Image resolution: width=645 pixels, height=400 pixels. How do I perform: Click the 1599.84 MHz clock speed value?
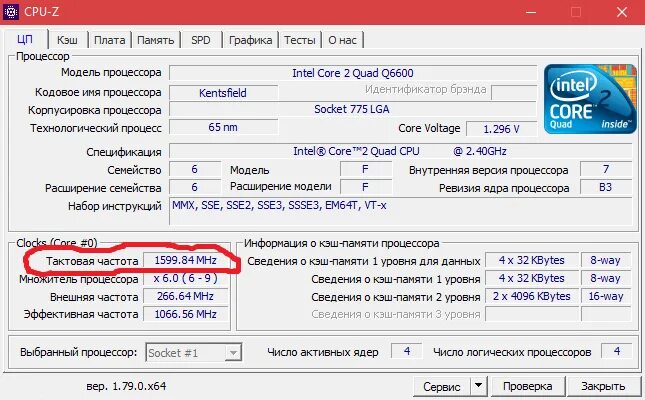coord(186,260)
